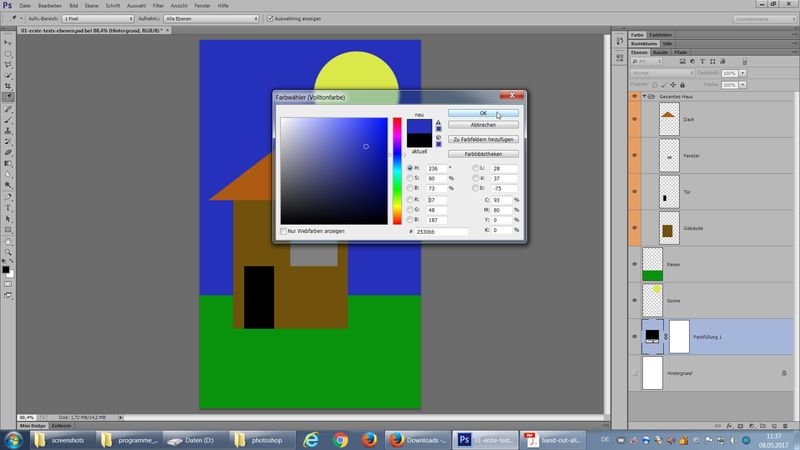Click the lock icon on Hintergrund layer

click(782, 372)
